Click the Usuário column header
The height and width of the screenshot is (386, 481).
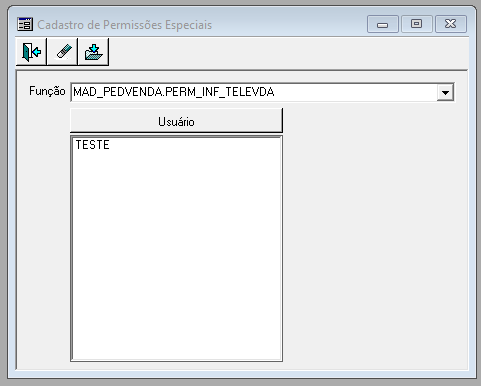click(176, 120)
